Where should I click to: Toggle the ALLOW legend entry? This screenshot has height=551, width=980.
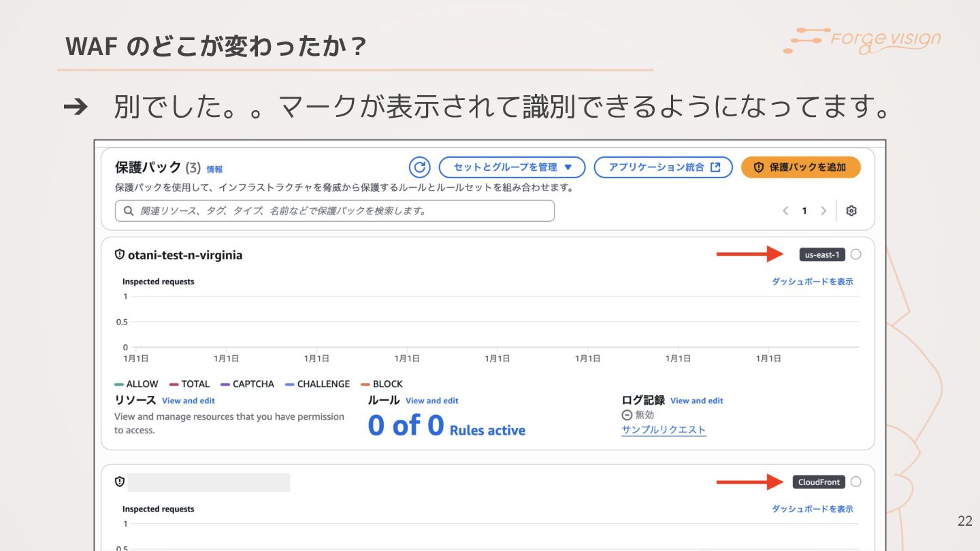pyautogui.click(x=136, y=384)
